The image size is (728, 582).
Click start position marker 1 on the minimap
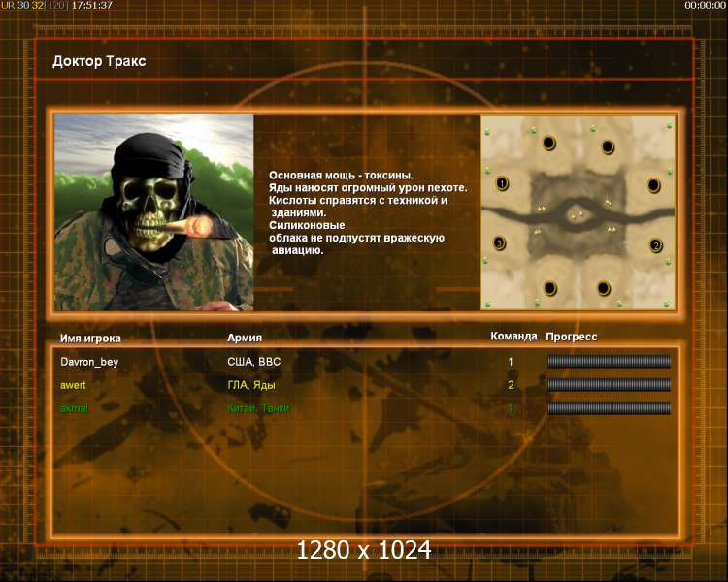pos(502,183)
